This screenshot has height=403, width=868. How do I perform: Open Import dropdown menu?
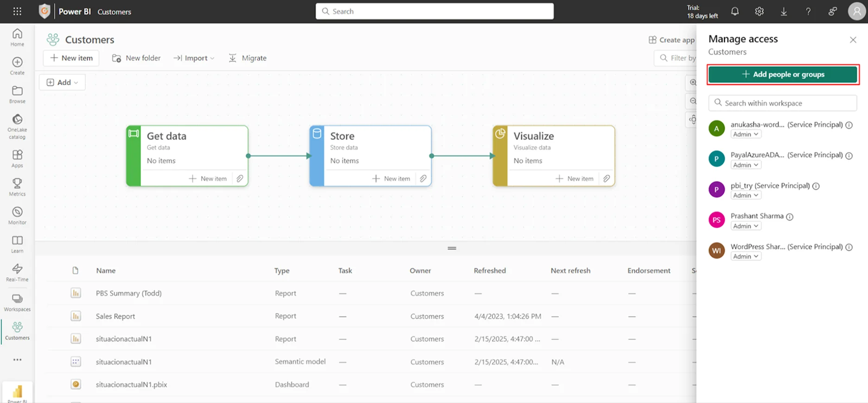[x=194, y=58]
